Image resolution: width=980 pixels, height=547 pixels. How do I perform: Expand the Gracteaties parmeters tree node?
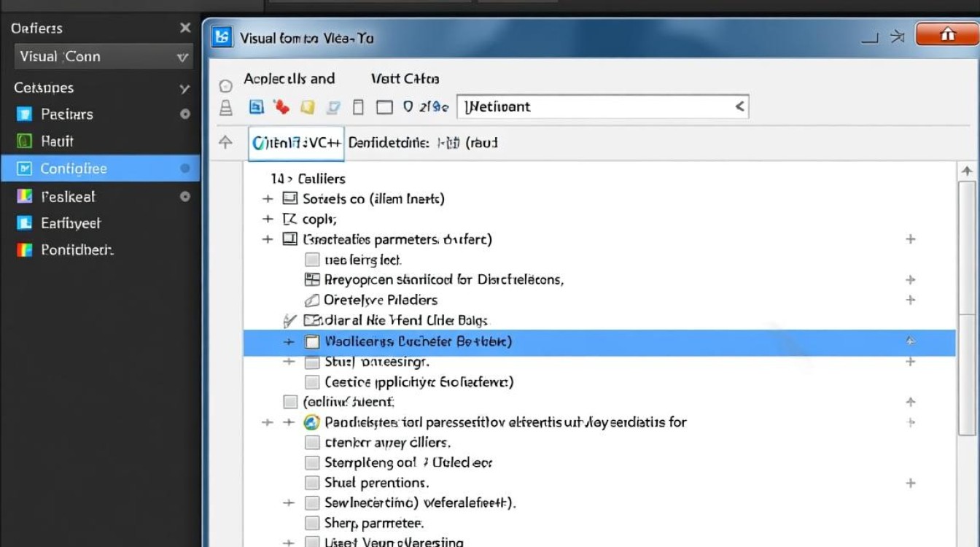pos(268,239)
